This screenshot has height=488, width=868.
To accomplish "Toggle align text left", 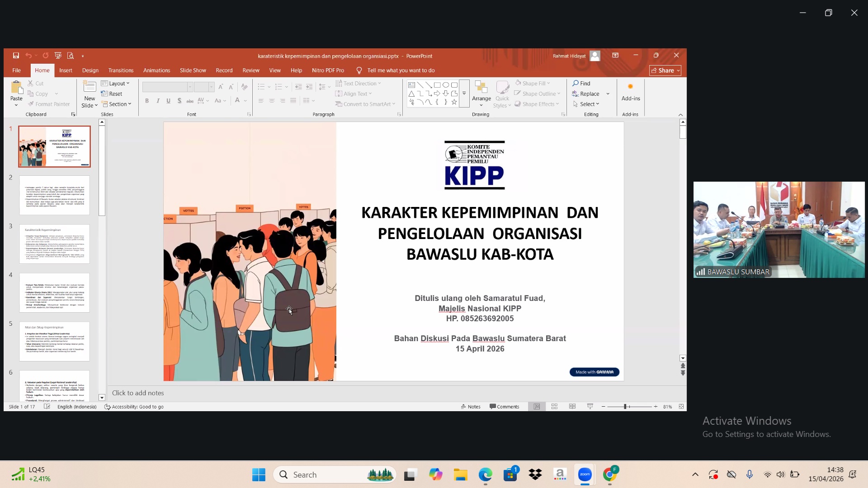I will pos(261,101).
